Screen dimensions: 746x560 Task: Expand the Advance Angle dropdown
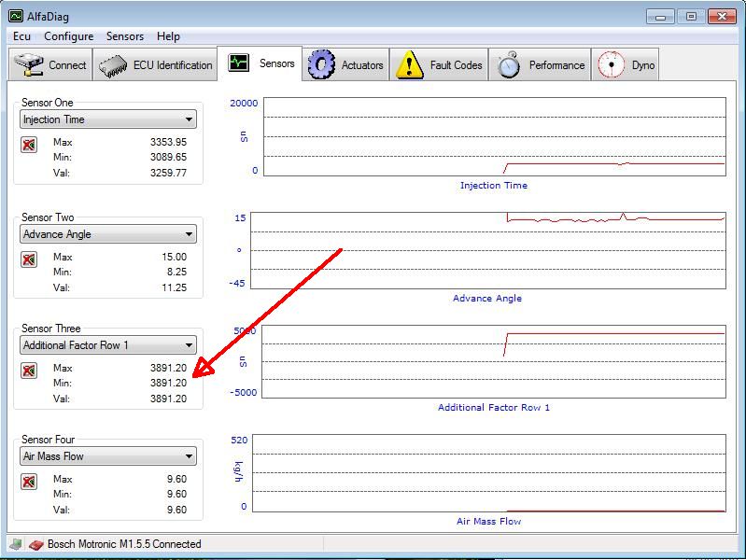[x=108, y=234]
